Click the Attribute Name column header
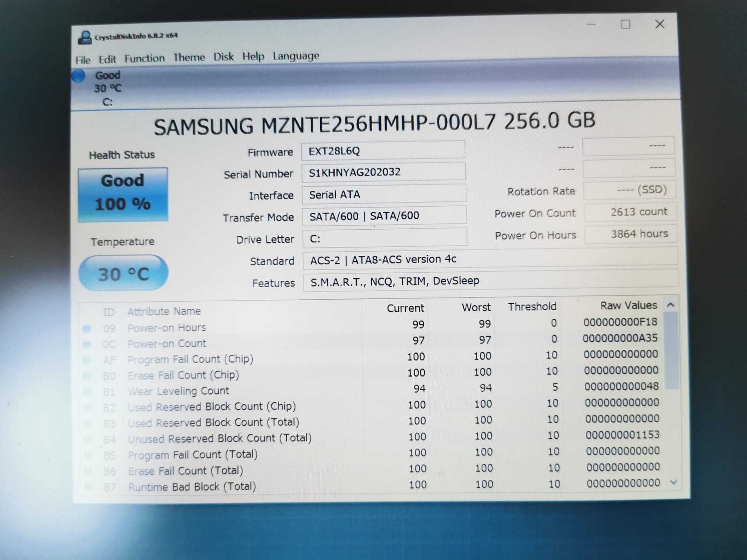The height and width of the screenshot is (560, 747). (164, 312)
